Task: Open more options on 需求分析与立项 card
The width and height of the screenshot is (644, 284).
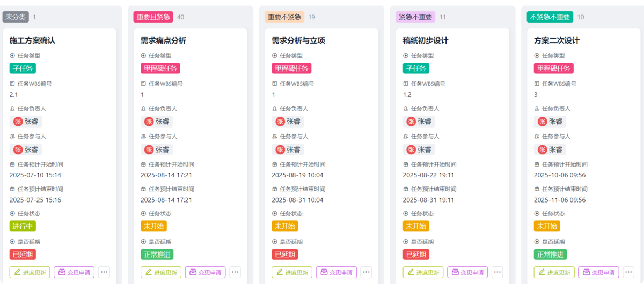Action: (x=367, y=272)
